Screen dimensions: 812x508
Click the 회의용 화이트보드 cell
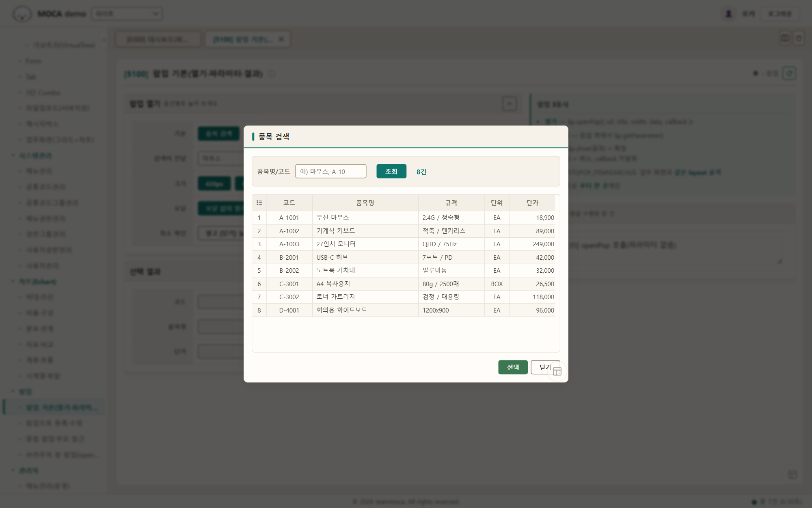[365, 310]
